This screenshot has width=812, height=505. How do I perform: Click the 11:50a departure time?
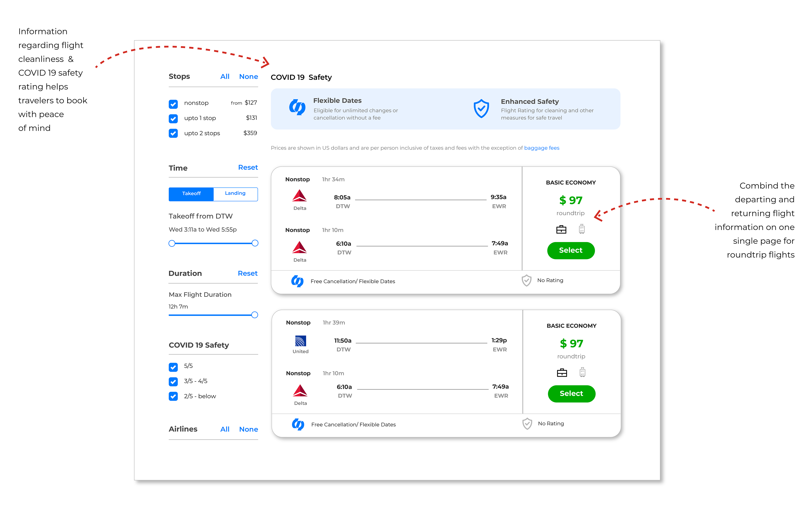(343, 341)
